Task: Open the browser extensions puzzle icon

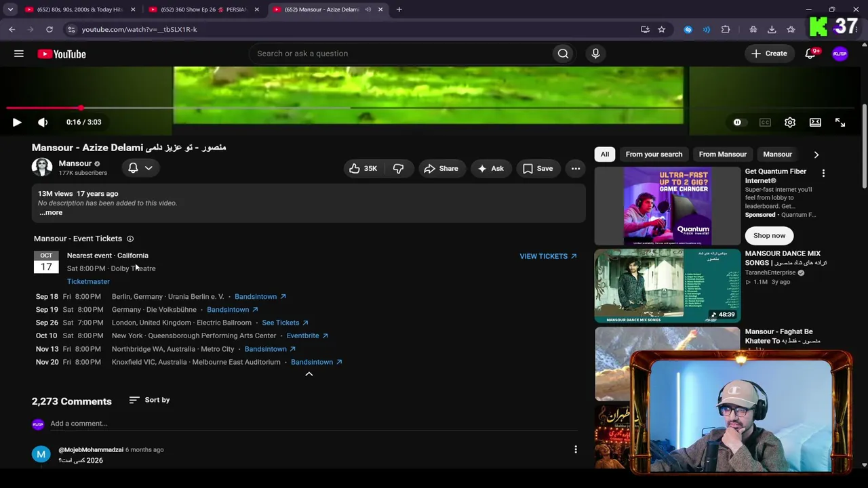Action: click(726, 29)
